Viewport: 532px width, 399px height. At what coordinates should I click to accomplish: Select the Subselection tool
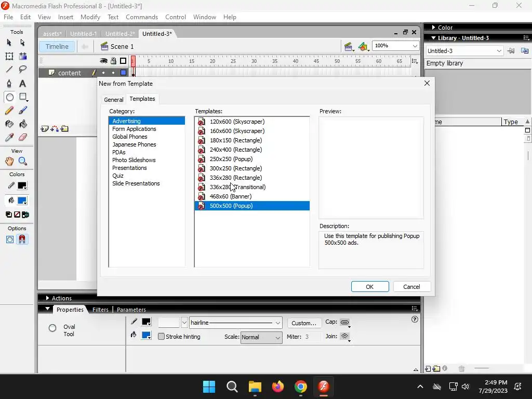click(22, 43)
